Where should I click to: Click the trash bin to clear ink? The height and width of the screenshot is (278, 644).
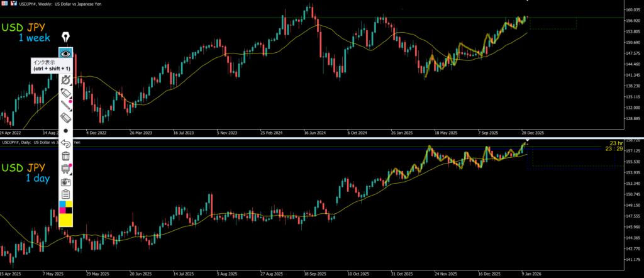tap(65, 156)
